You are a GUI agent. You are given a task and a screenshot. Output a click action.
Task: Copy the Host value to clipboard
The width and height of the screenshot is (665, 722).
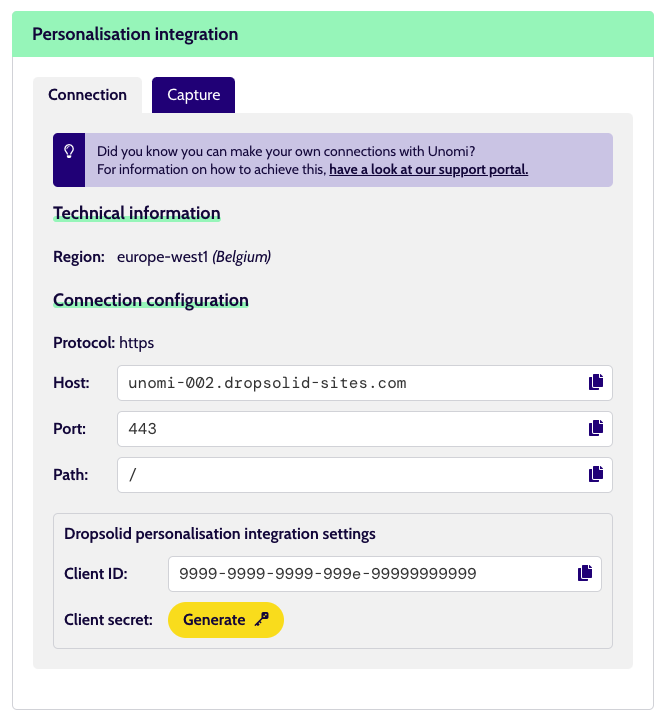click(x=595, y=382)
